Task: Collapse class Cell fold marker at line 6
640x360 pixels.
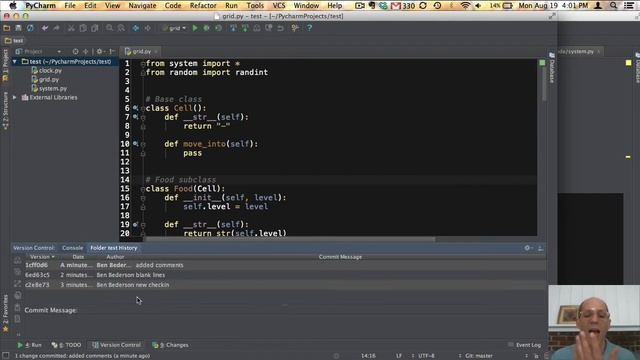Action: (142, 109)
